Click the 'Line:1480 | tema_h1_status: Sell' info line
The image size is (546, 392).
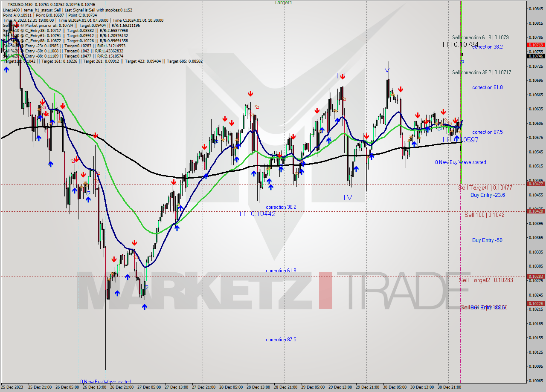point(67,10)
